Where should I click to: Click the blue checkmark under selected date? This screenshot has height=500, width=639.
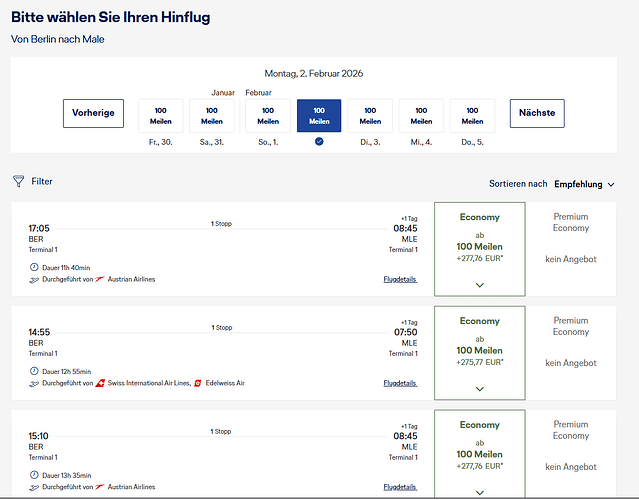(319, 142)
